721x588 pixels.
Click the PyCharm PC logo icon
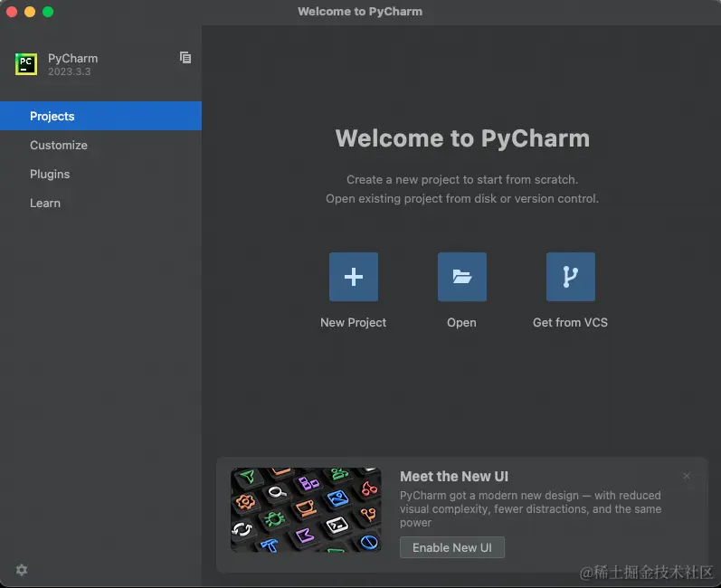point(26,64)
